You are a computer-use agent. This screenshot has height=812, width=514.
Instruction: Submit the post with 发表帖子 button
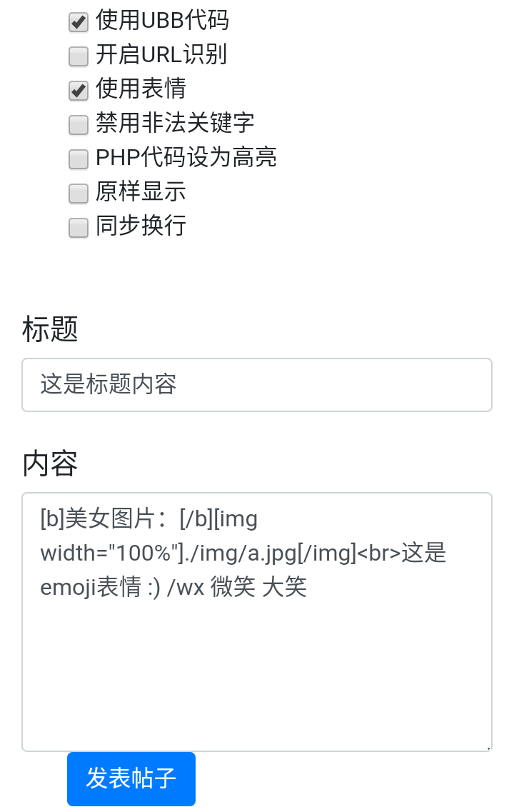click(x=131, y=779)
